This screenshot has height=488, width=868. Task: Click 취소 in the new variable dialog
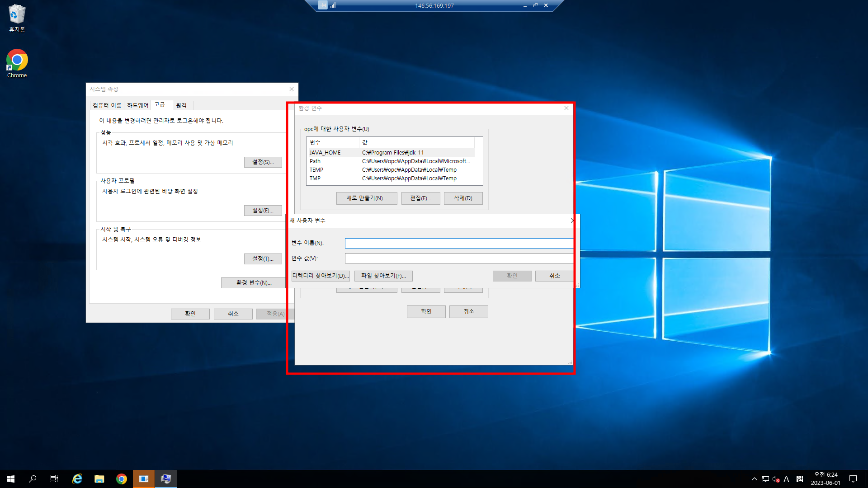pyautogui.click(x=554, y=276)
